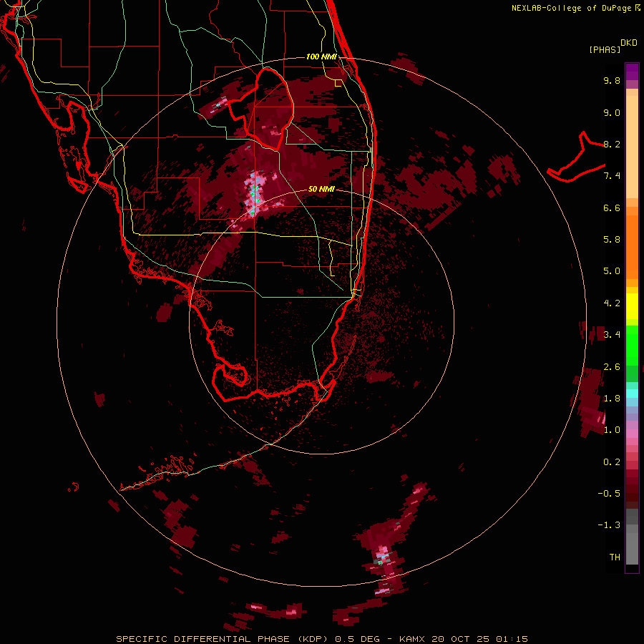Image resolution: width=644 pixels, height=644 pixels.
Task: Pick the cyan band of the color bar
Action: 632,394
